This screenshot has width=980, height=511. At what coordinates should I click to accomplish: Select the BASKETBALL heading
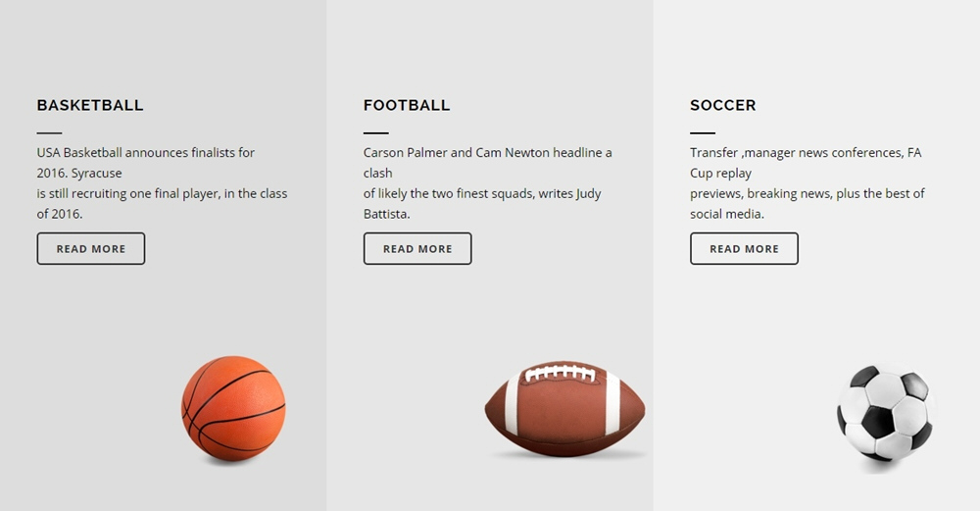point(90,105)
